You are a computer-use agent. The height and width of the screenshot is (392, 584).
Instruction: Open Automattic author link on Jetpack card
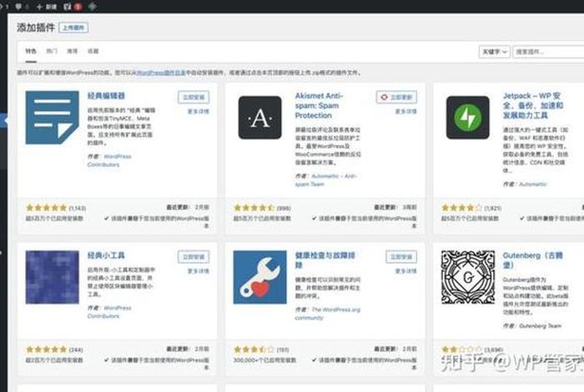click(x=533, y=184)
